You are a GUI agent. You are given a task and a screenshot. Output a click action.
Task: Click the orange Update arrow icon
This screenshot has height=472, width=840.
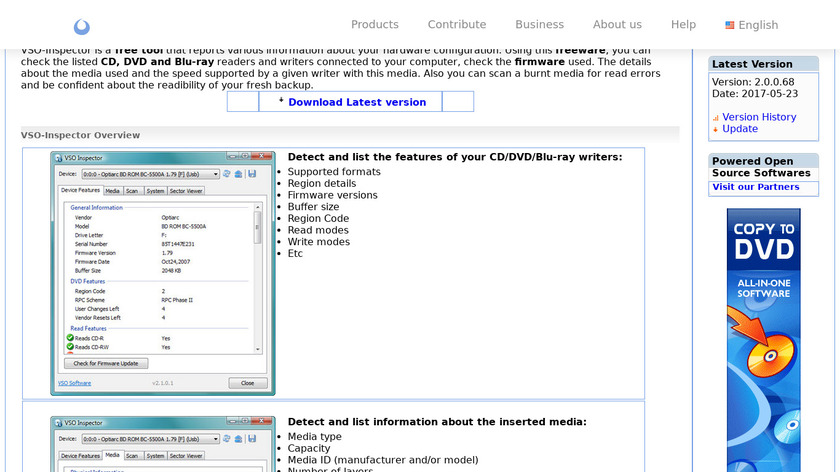tap(716, 130)
